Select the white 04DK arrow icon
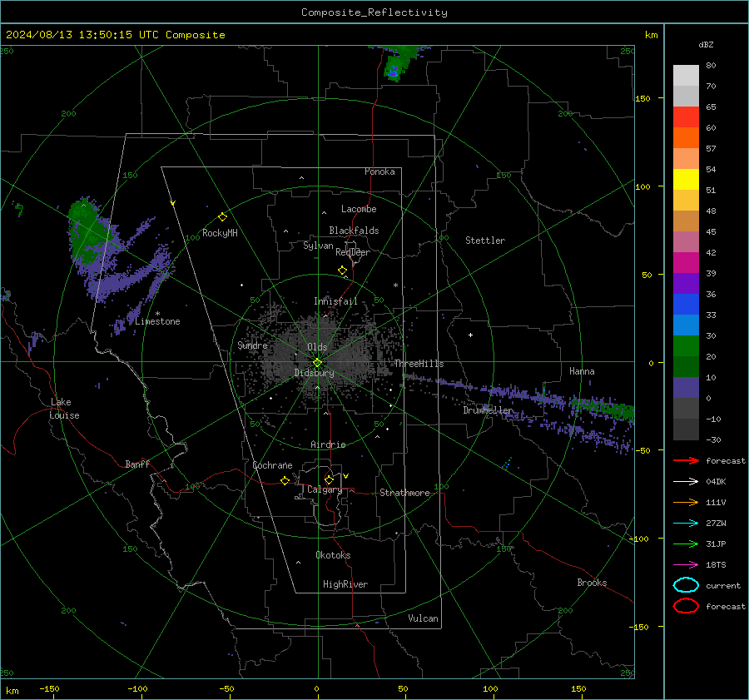Screen dimensions: 749x700 coord(686,482)
